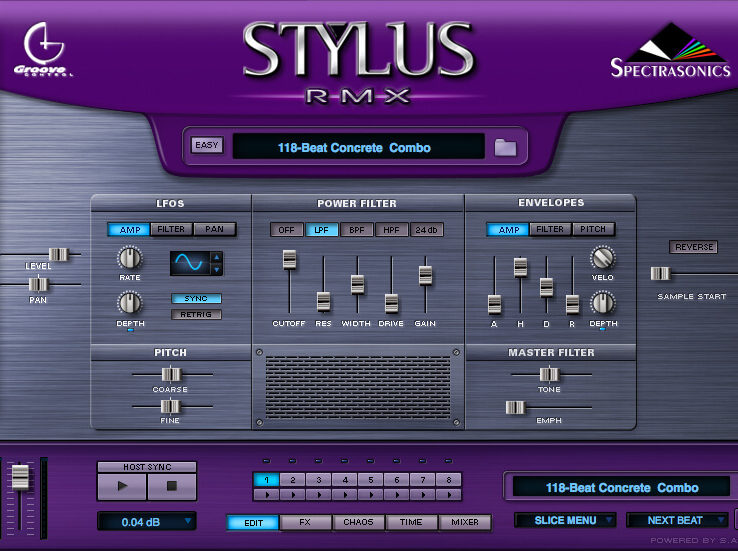The width and height of the screenshot is (738, 551).
Task: Select the Envelopes AMP tab
Action: [508, 230]
